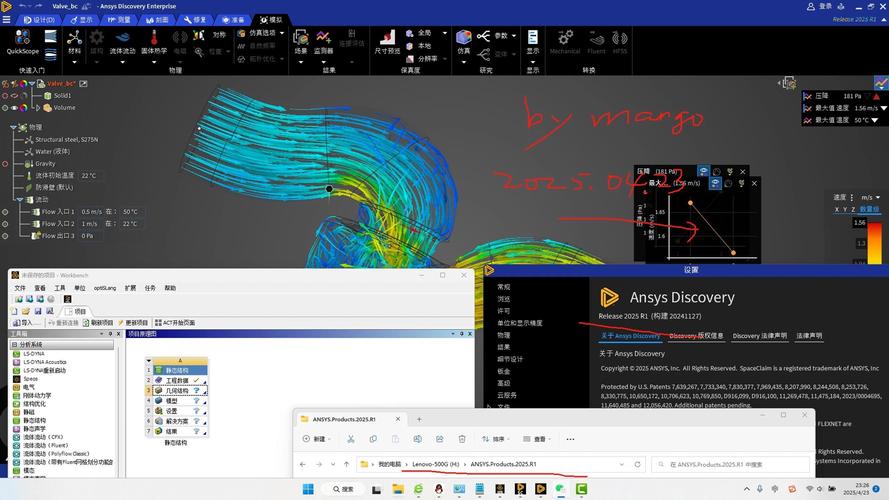Collapse the 流动 tree node
Image resolution: width=889 pixels, height=500 pixels.
click(x=20, y=200)
